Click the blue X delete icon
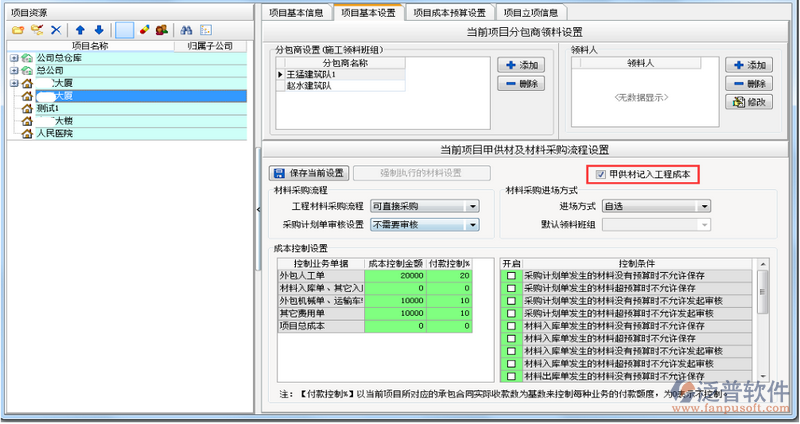The image size is (800, 424). [x=56, y=30]
